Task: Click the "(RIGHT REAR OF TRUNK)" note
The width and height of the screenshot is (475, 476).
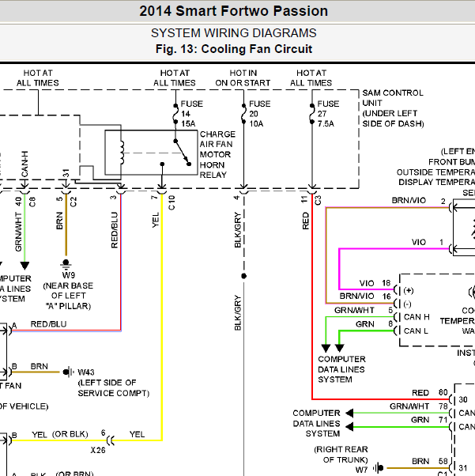Action: pyautogui.click(x=341, y=455)
